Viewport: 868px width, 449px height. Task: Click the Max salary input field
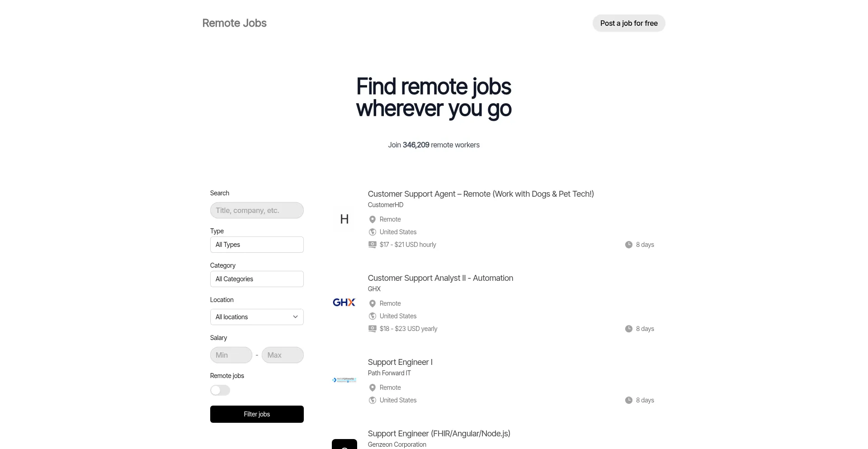coord(283,355)
